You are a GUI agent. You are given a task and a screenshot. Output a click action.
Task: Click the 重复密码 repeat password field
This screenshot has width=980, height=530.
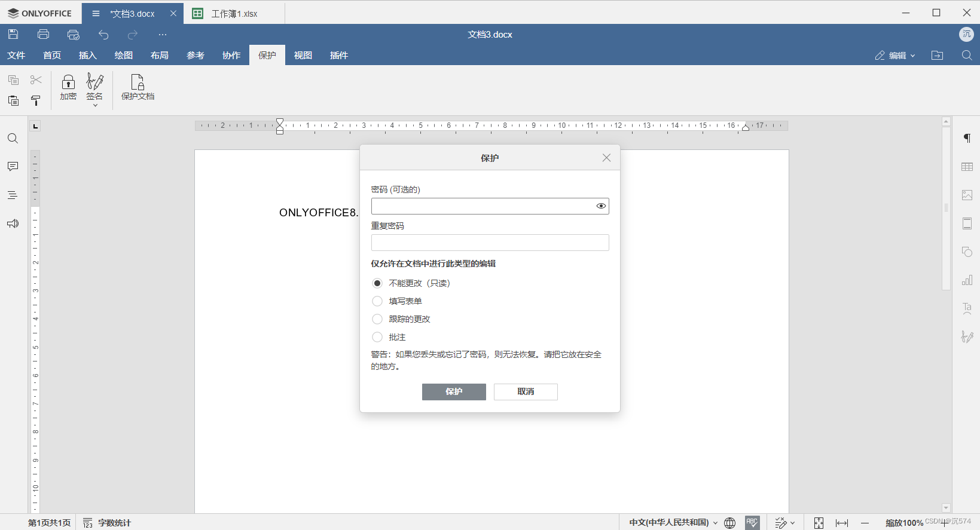click(490, 243)
